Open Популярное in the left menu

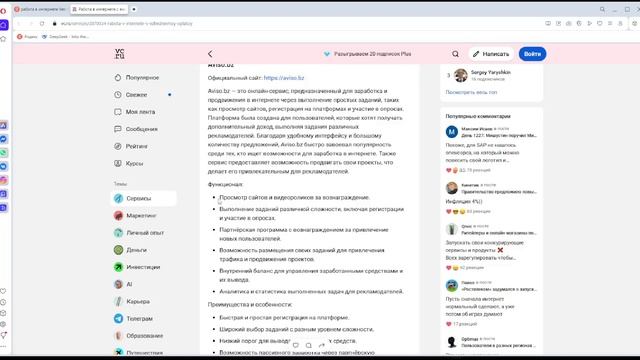coord(142,78)
